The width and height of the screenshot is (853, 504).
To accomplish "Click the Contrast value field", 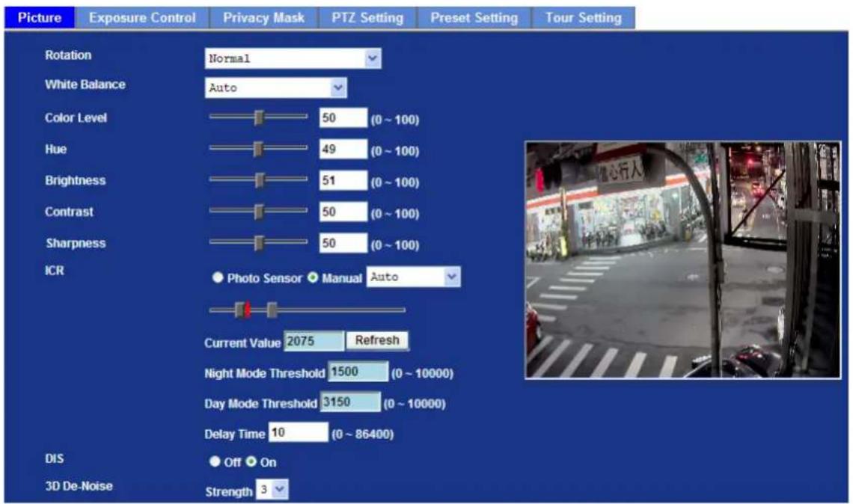I will point(343,212).
